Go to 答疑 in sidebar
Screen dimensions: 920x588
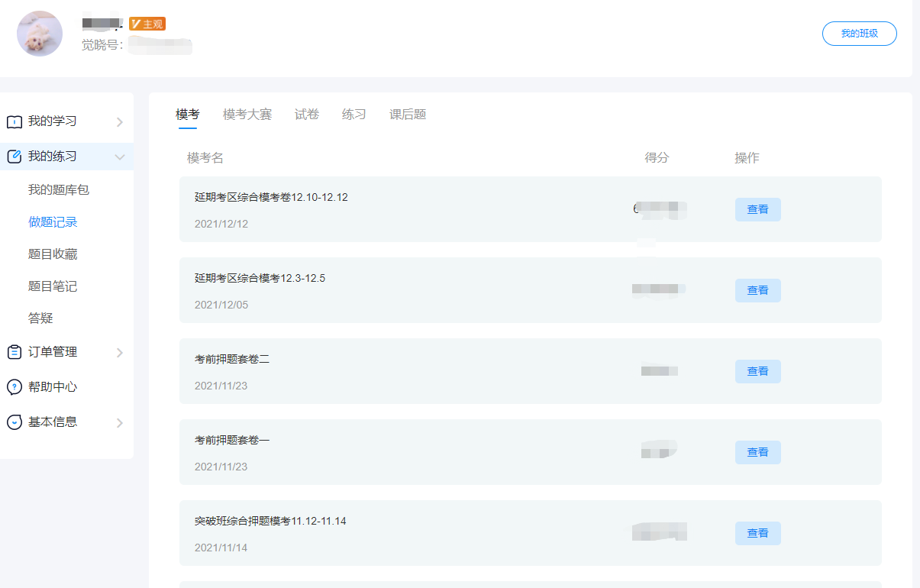tap(40, 318)
